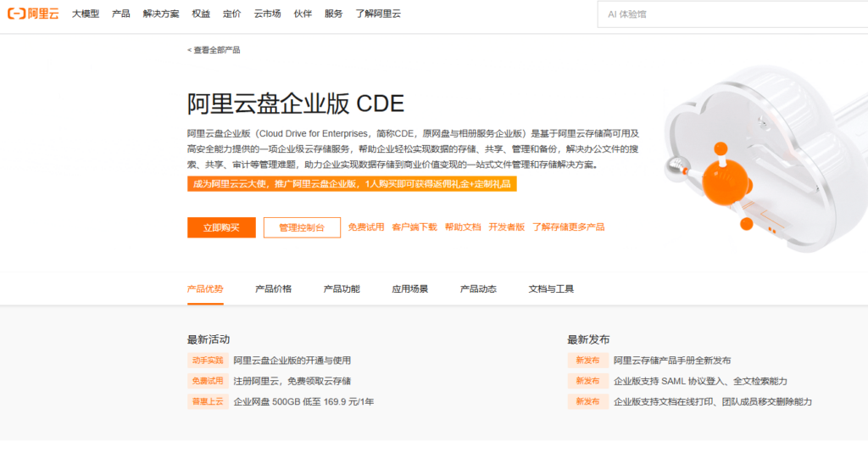
Task: Open the 客户端下载 link
Action: (414, 227)
